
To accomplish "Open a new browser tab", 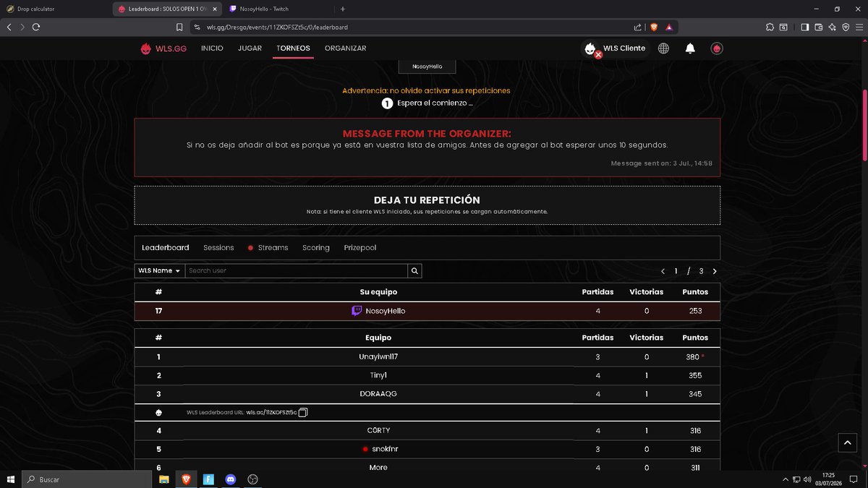I will coord(342,9).
